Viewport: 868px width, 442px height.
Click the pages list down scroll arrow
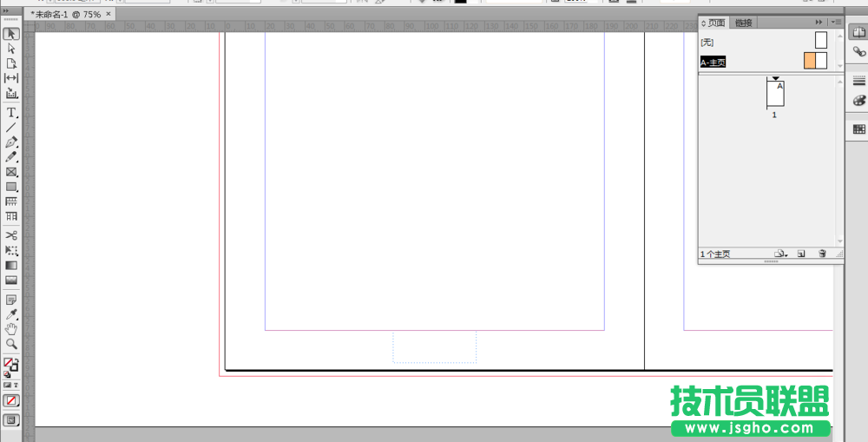click(839, 241)
